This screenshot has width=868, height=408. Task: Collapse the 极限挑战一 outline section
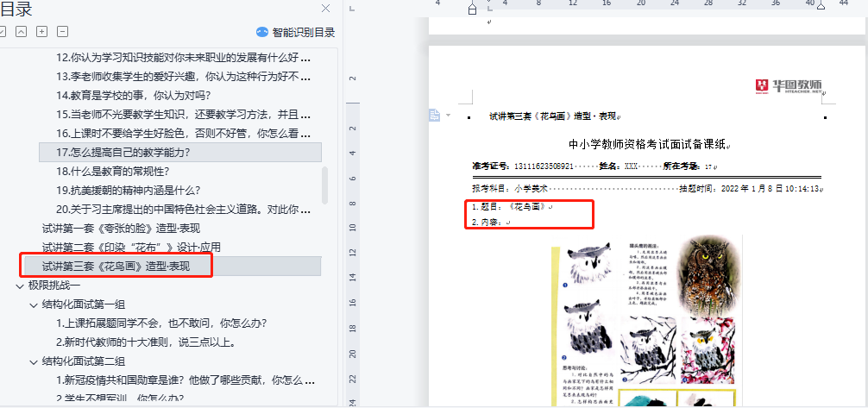(x=20, y=285)
